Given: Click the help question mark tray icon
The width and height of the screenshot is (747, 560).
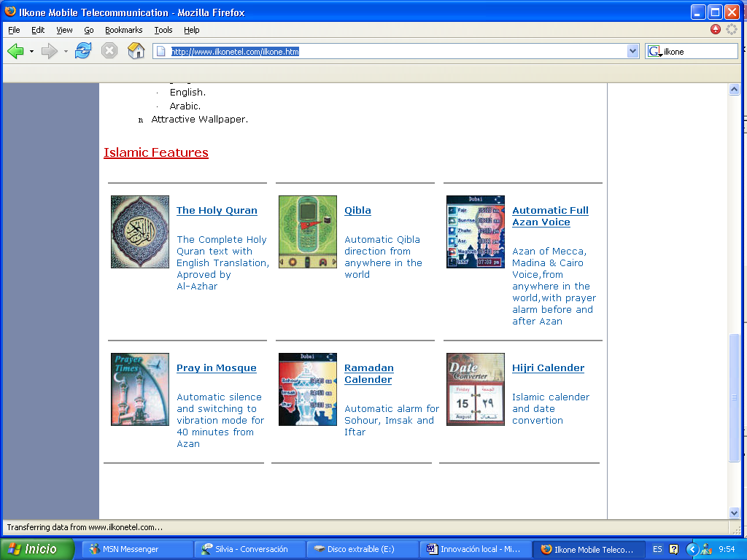Looking at the screenshot, I should coord(673,549).
